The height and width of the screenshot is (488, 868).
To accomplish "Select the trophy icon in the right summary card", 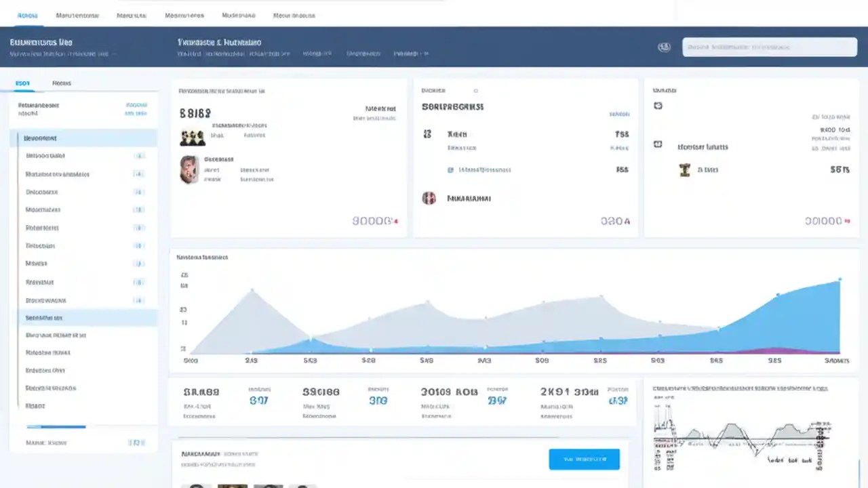I will click(x=684, y=169).
